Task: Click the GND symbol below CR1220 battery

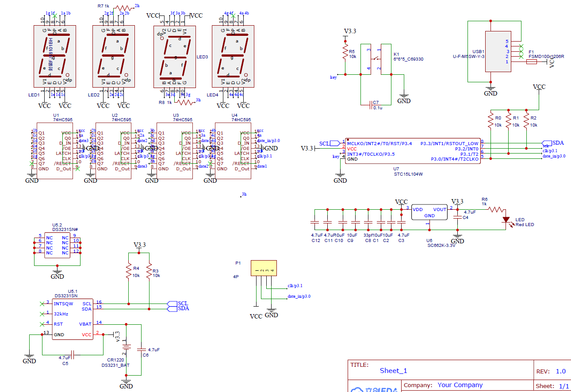Action: (126, 383)
